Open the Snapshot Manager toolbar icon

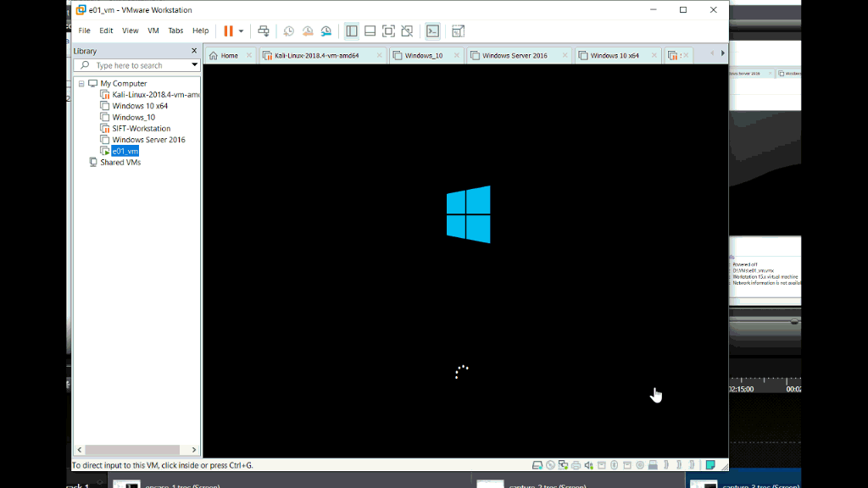(326, 31)
